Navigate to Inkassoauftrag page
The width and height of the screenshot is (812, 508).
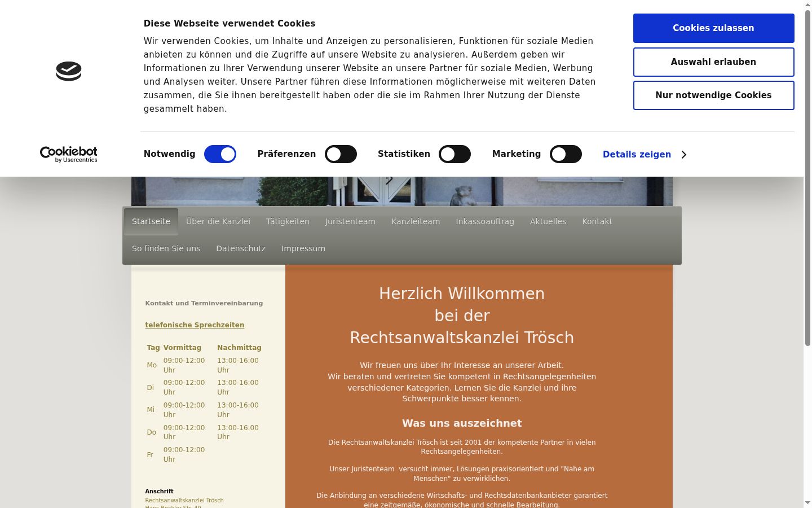click(485, 221)
